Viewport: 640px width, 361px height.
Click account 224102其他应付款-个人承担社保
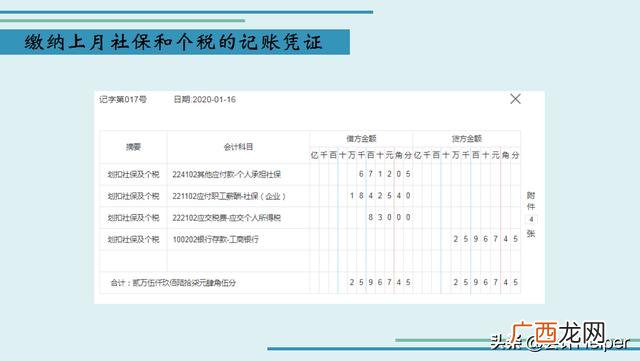coord(227,174)
